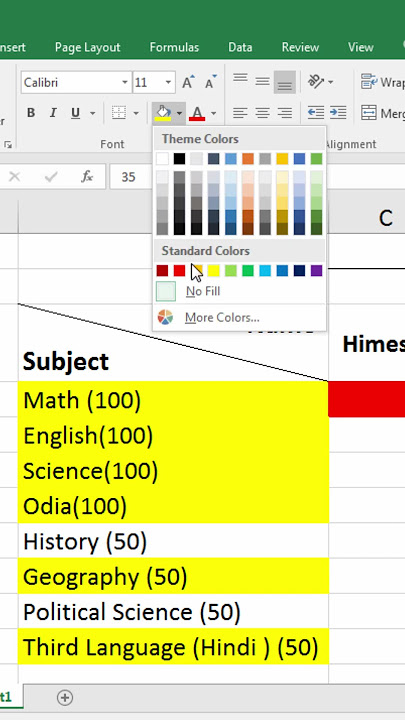Select the History (50) cell
Viewport: 405px width, 720px height.
coord(174,541)
